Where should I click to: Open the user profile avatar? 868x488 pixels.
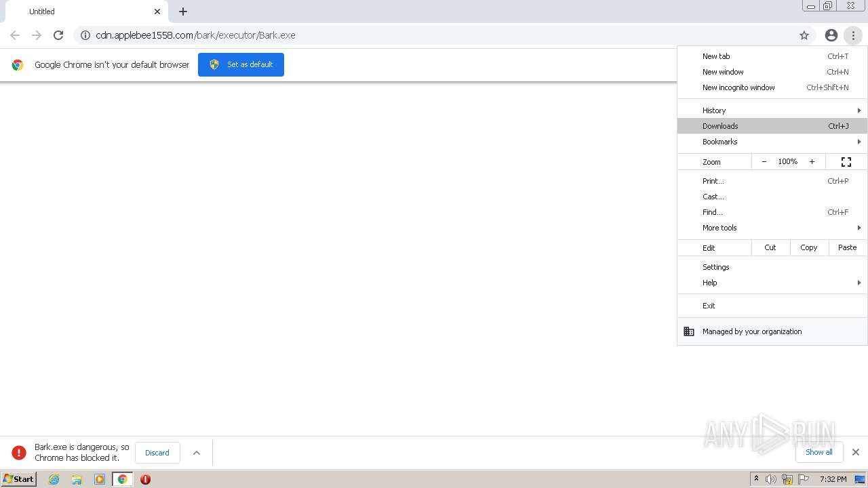coord(831,35)
